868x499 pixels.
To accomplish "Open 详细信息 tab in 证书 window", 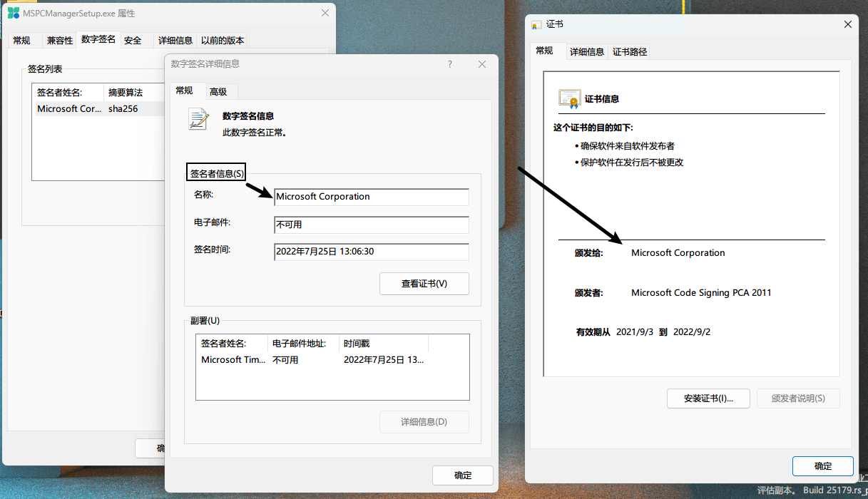I will click(x=587, y=51).
